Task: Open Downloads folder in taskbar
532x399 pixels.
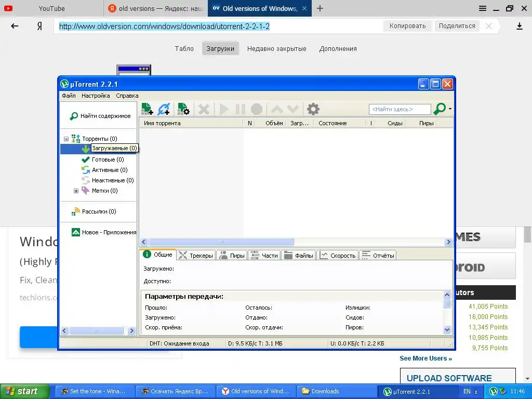Action: pos(336,391)
